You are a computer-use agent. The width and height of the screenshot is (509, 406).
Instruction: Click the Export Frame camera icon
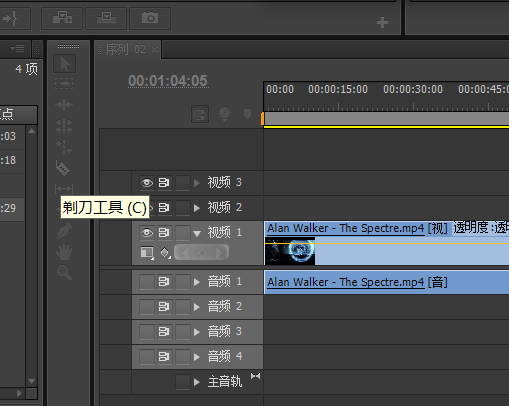click(150, 18)
